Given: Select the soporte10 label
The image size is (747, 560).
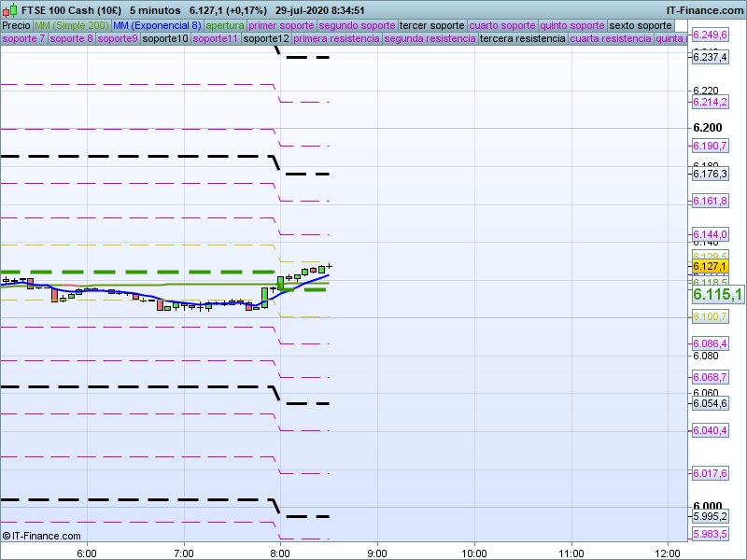Looking at the screenshot, I should click(x=167, y=39).
